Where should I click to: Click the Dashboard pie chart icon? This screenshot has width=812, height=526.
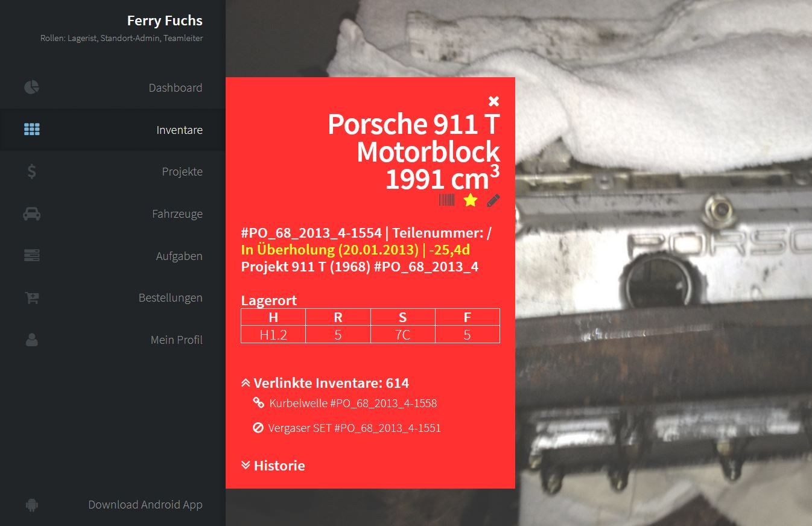point(32,87)
